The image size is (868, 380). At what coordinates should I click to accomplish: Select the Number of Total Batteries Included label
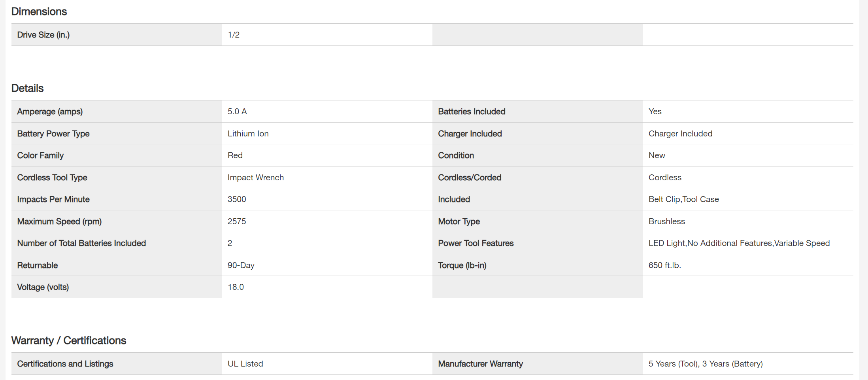coord(81,243)
